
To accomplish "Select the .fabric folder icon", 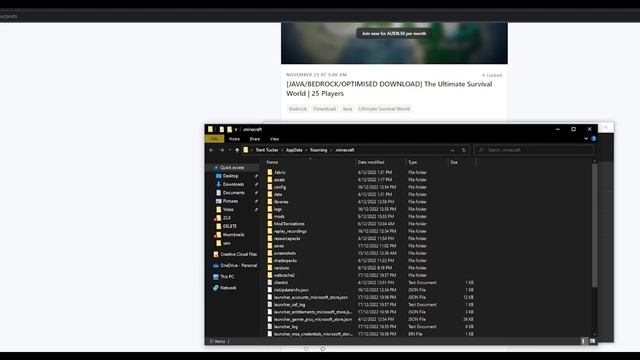I will click(270, 172).
